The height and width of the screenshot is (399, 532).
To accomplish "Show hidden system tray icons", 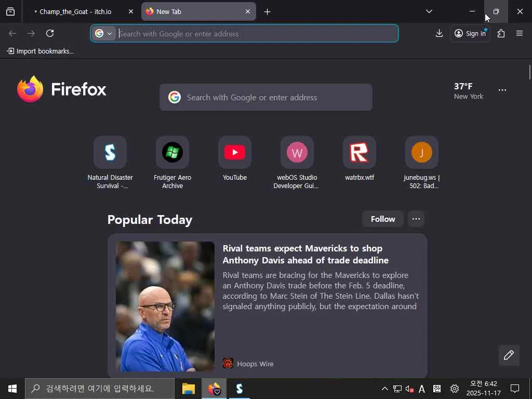I will point(385,389).
